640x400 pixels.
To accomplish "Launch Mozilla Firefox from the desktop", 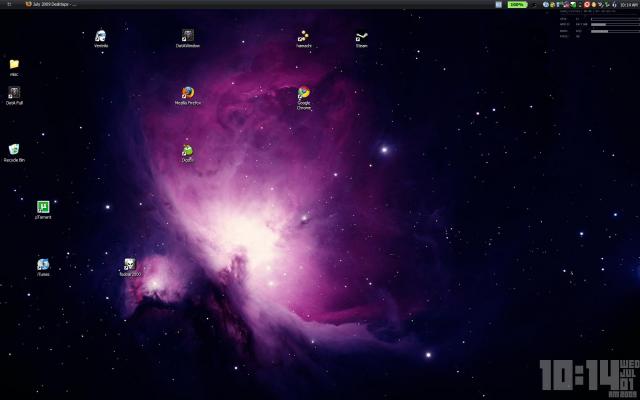I will pyautogui.click(x=188, y=94).
